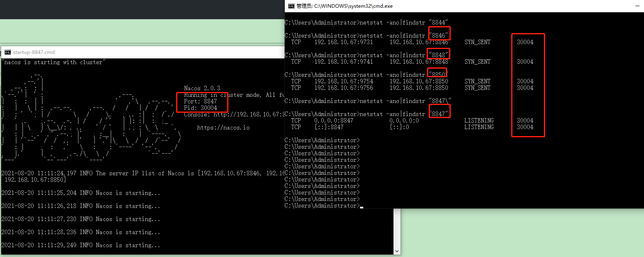Screen dimensions: 644x257
Task: Click SYN_SENT state on the 9731 row
Action: (478, 42)
